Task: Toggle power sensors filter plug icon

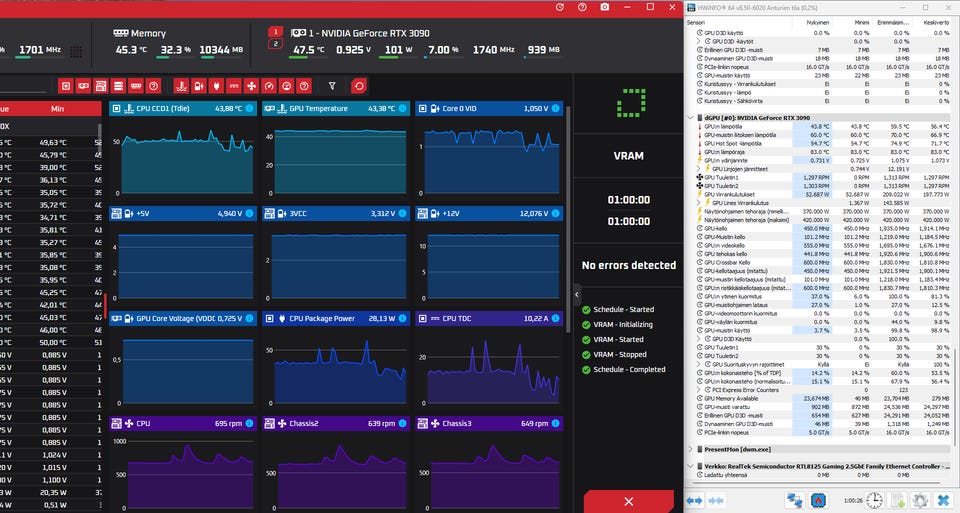Action: coord(216,86)
